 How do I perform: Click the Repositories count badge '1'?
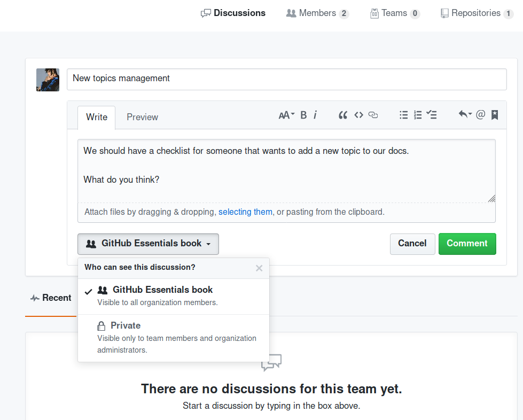(x=509, y=13)
